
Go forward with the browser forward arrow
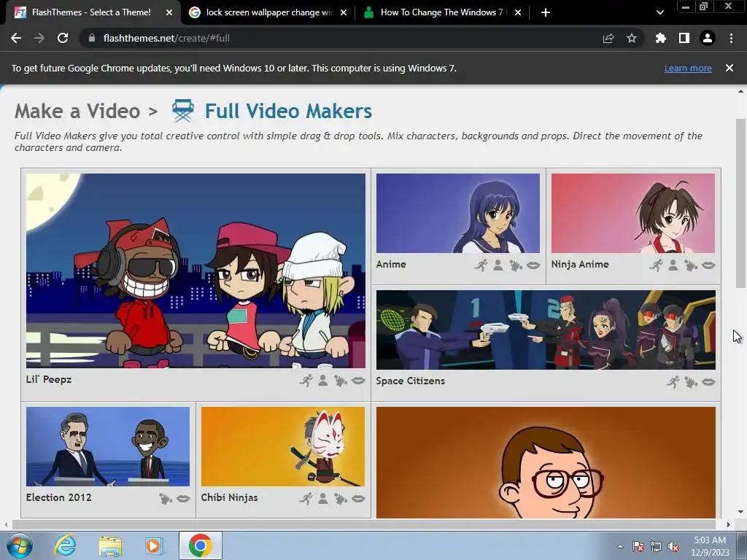point(39,38)
